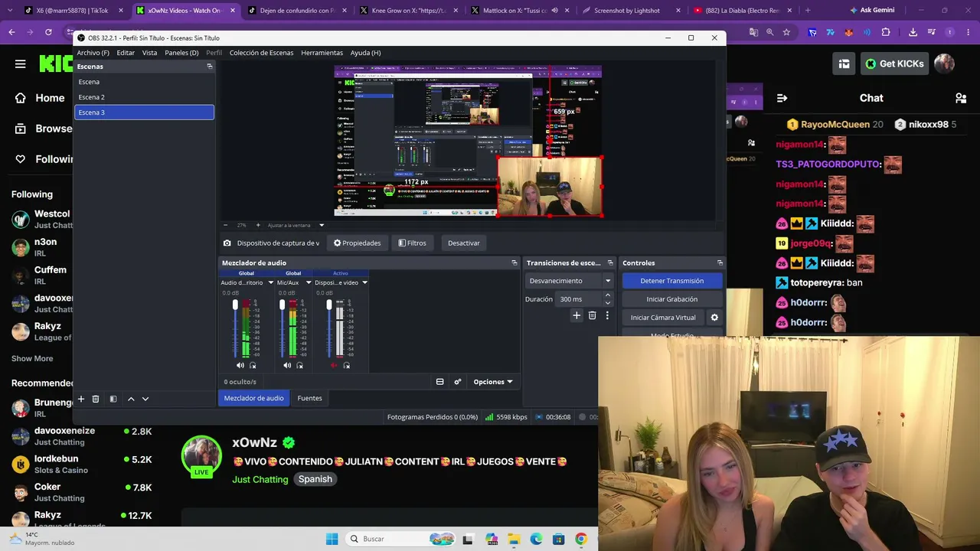Toggle monitoring headphone icon for Mic/Aux
The width and height of the screenshot is (980, 551).
[x=299, y=366]
